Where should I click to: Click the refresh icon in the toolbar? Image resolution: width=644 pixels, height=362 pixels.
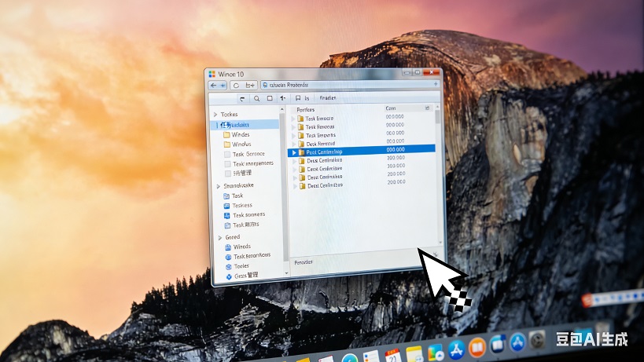[236, 85]
